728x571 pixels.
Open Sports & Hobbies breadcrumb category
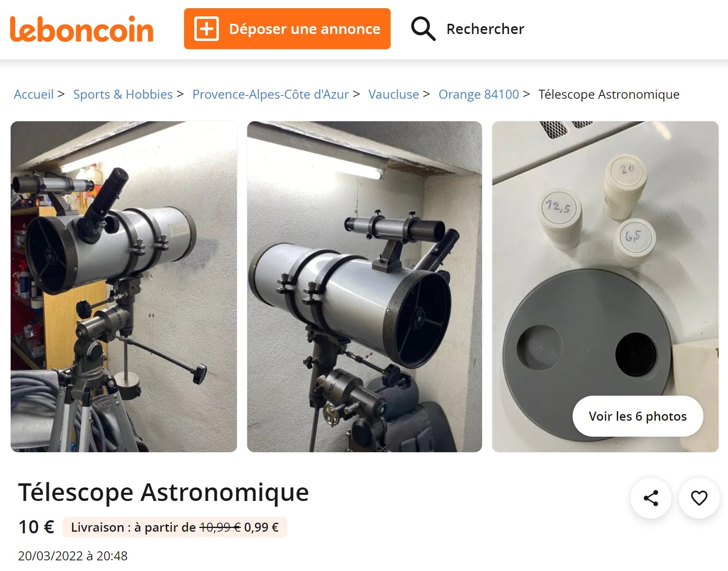(123, 94)
